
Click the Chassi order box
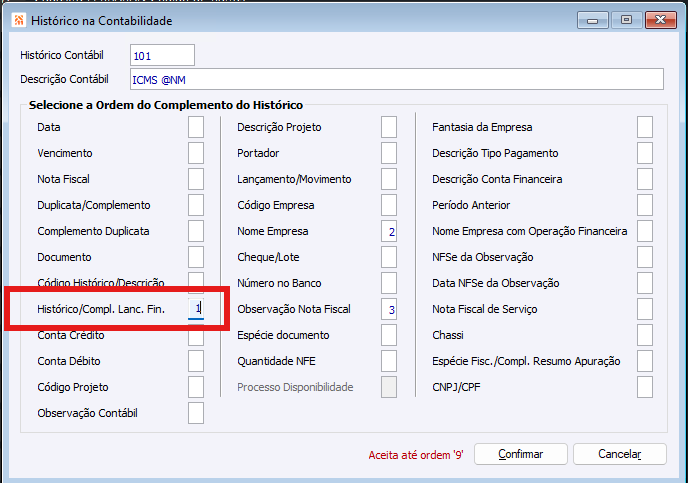click(x=645, y=335)
